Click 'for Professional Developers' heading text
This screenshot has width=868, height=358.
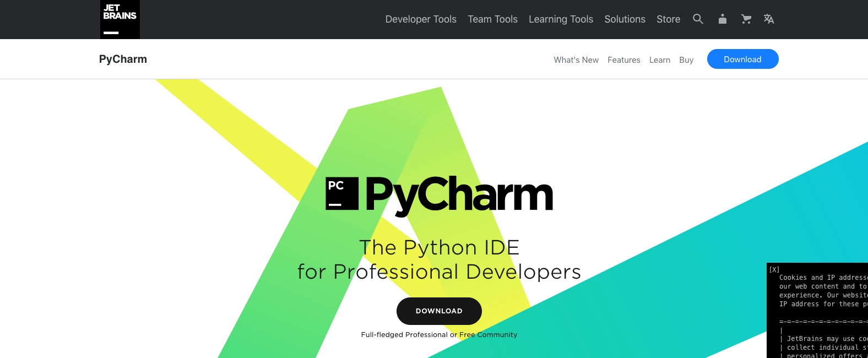click(x=439, y=272)
